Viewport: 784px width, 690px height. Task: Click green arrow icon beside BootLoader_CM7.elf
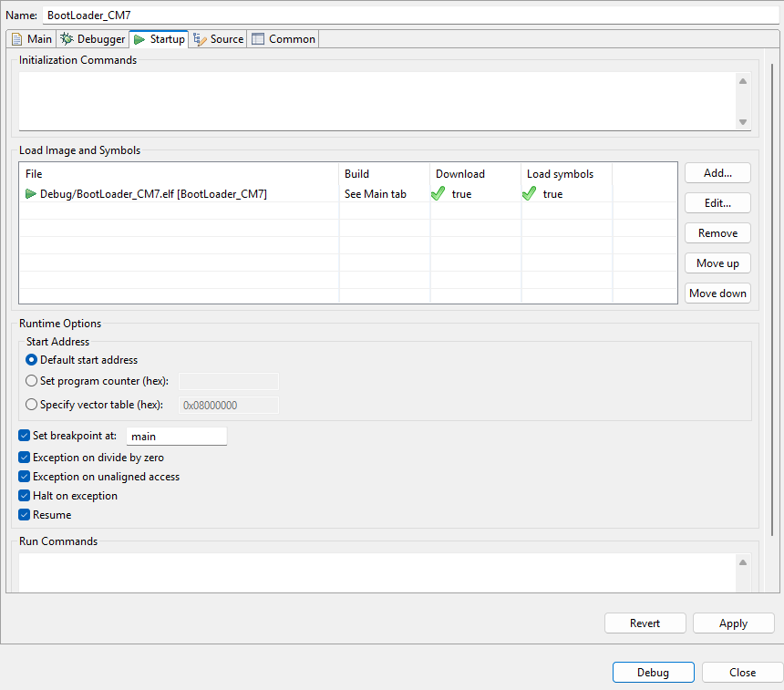pyautogui.click(x=30, y=193)
